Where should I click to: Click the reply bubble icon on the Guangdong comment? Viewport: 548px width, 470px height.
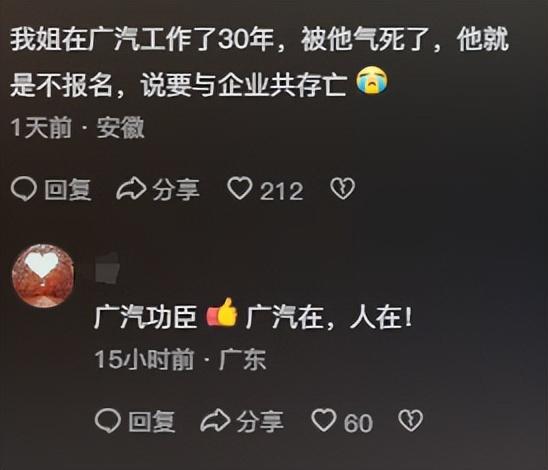click(108, 420)
